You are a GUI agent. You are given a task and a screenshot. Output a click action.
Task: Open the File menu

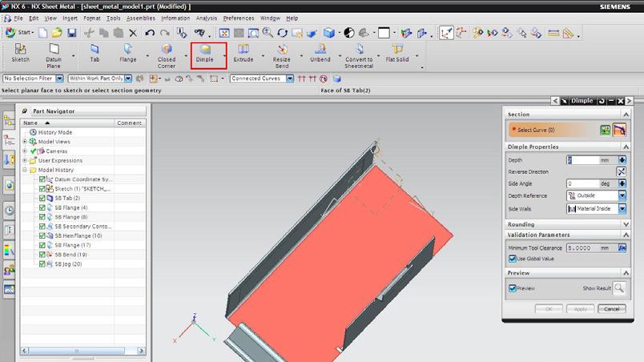coord(18,18)
